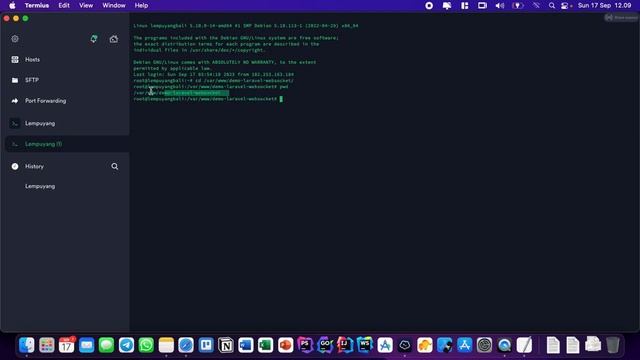Open GoLand from the Dock
Viewport: 640px width, 360px height.
(x=325, y=345)
